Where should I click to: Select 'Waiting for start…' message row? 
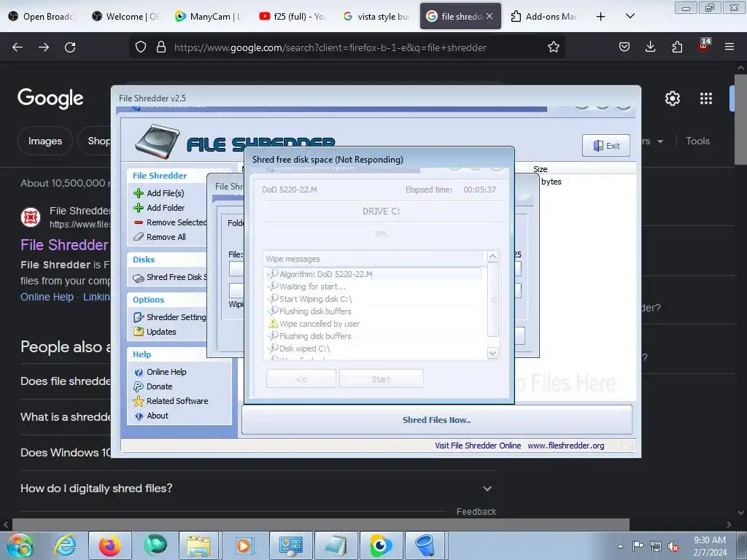(373, 287)
